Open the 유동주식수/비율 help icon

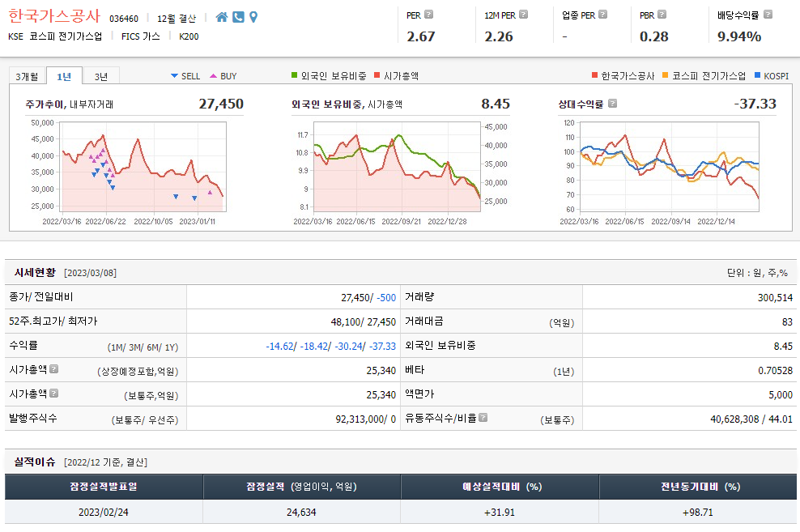[483, 417]
